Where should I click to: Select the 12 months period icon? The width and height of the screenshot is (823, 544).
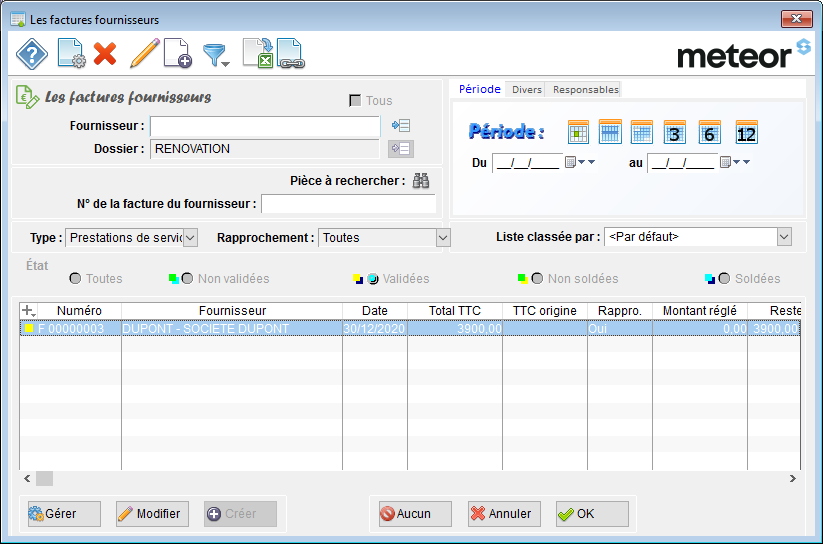746,132
